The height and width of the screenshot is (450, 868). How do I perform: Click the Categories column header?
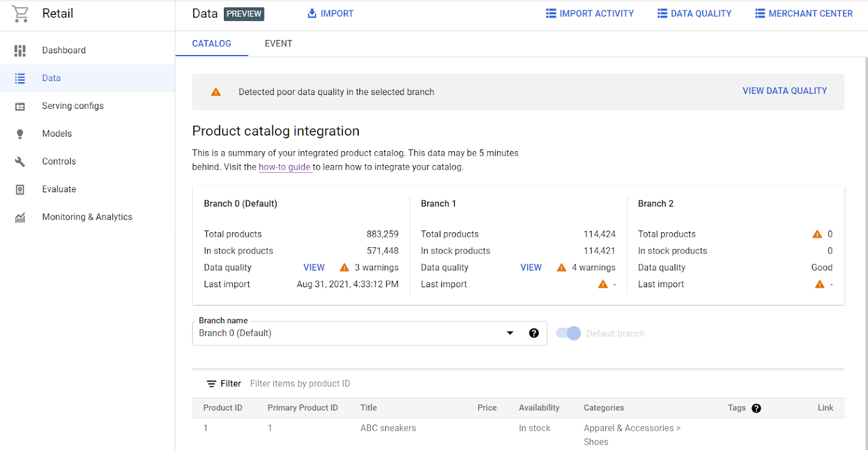tap(604, 408)
